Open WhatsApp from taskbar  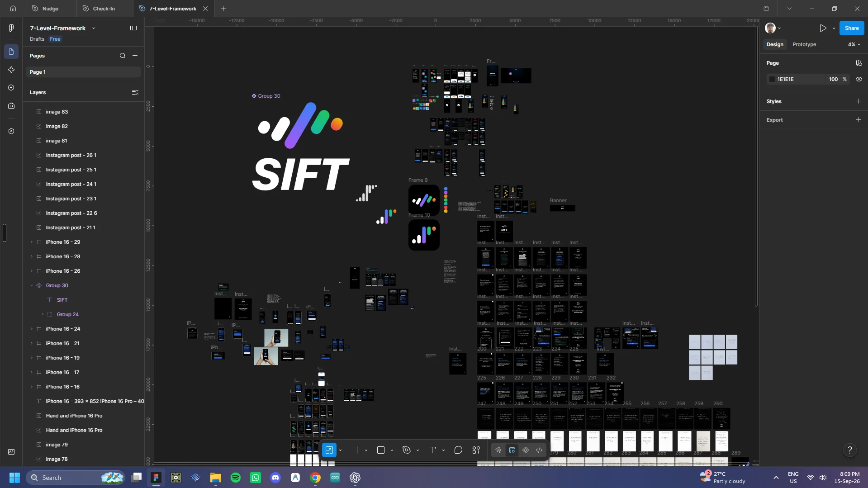(256, 478)
